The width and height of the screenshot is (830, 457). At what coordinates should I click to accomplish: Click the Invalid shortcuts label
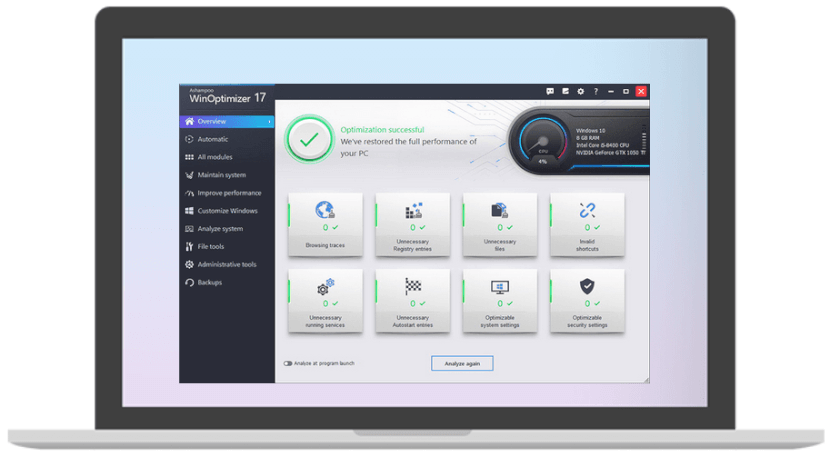(587, 245)
